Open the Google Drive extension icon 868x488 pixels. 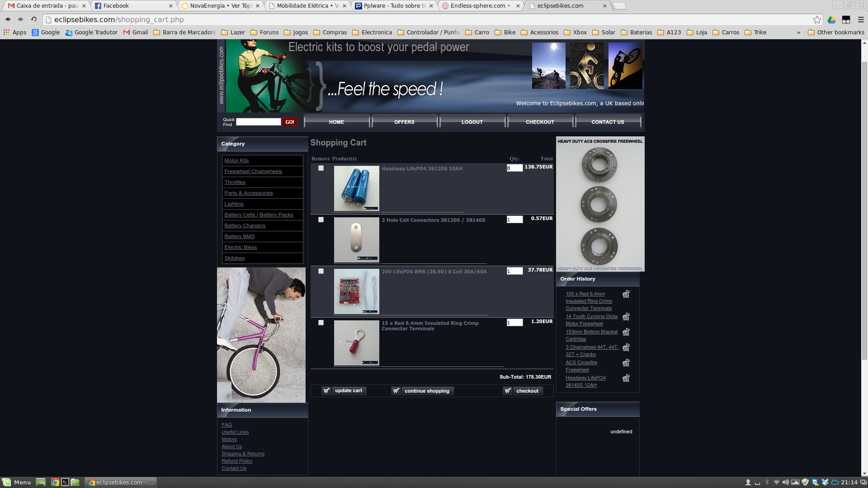[x=831, y=19]
